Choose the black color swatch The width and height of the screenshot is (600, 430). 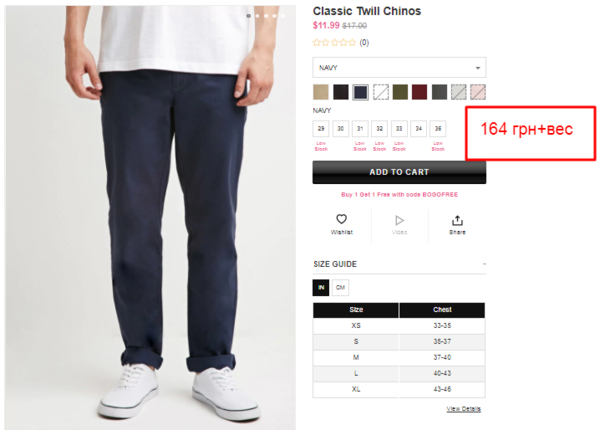(x=341, y=92)
